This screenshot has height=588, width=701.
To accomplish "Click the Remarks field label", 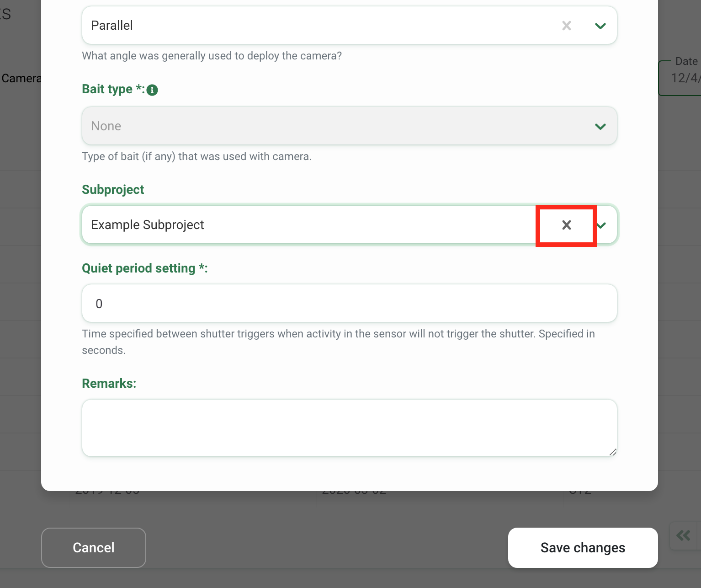I will tap(109, 384).
